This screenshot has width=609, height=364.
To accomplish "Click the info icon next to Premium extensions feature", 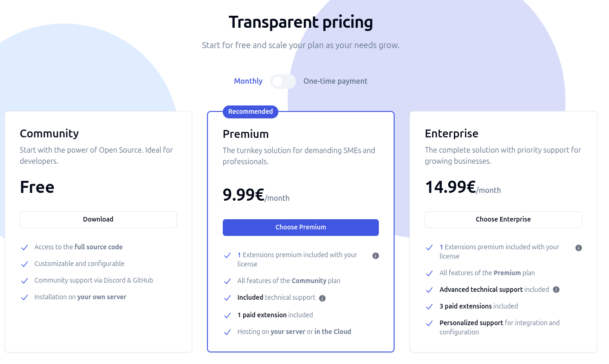I will coord(376,255).
